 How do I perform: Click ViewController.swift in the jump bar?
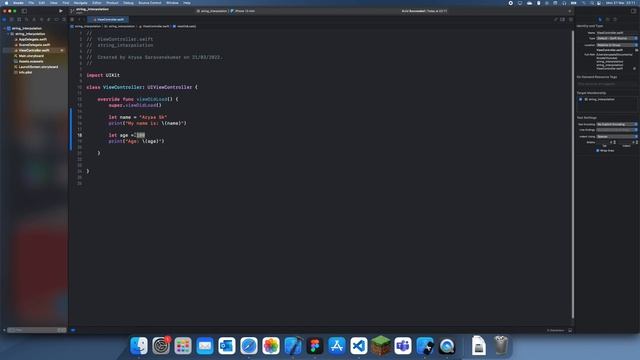(154, 26)
